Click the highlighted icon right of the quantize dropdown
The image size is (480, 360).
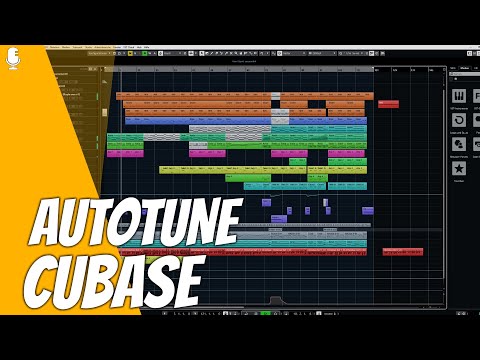[371, 53]
